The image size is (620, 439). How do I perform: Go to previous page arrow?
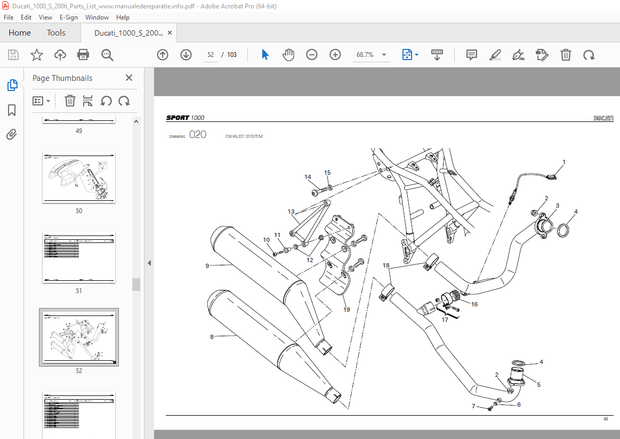pos(163,55)
